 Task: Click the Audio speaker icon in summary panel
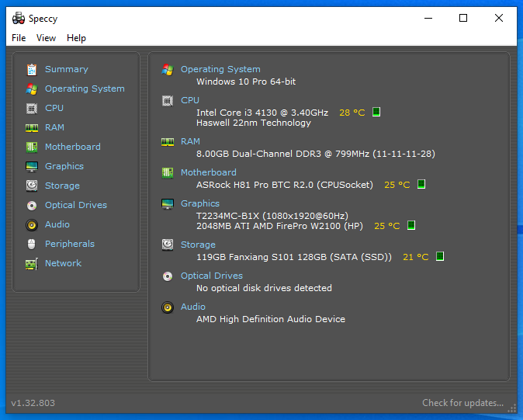tap(168, 307)
